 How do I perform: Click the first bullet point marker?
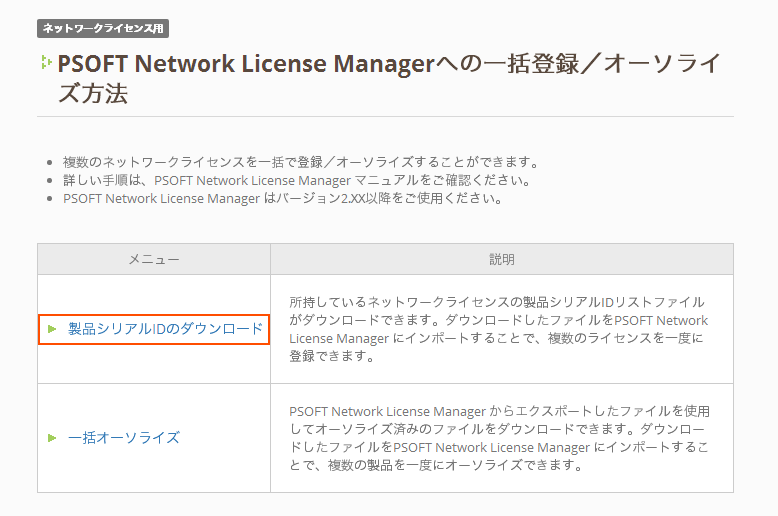[x=50, y=163]
